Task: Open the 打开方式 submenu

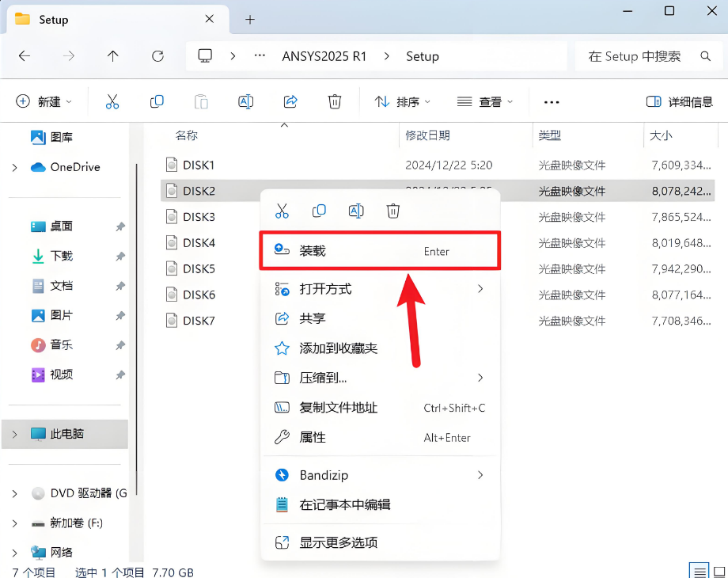Action: click(x=380, y=289)
